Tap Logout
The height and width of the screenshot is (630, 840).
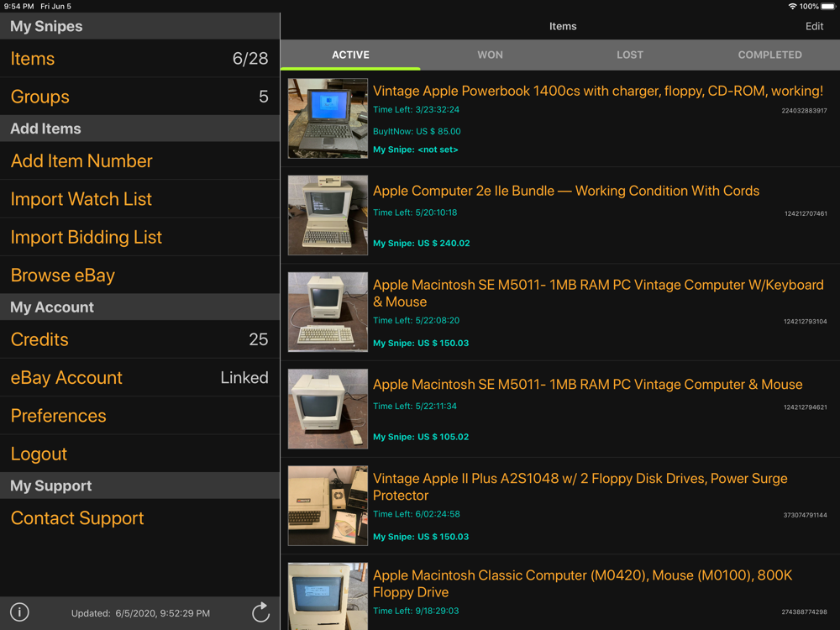tap(139, 454)
